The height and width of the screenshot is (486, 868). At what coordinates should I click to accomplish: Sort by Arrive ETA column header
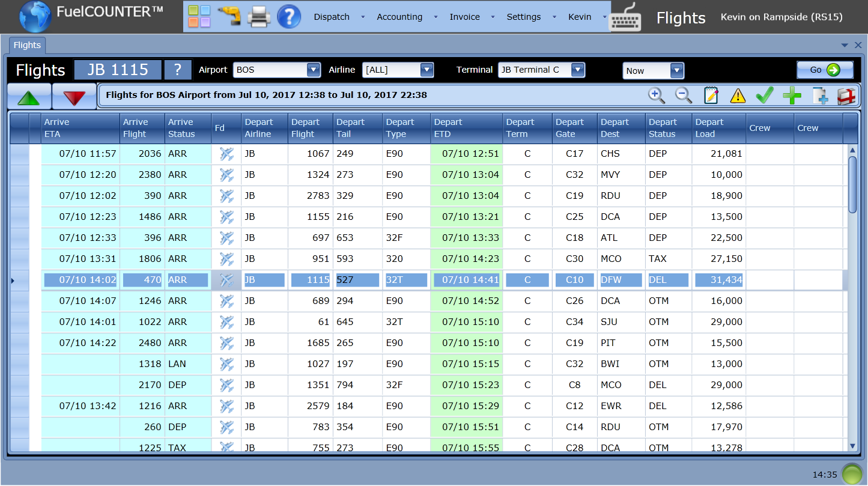click(80, 128)
